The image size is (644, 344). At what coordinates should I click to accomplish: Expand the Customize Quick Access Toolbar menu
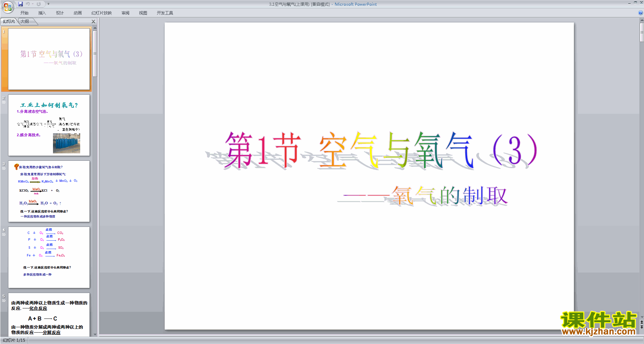pyautogui.click(x=48, y=4)
